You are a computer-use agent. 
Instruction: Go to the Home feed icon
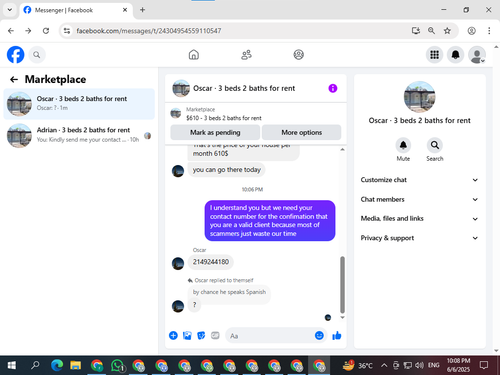click(194, 55)
